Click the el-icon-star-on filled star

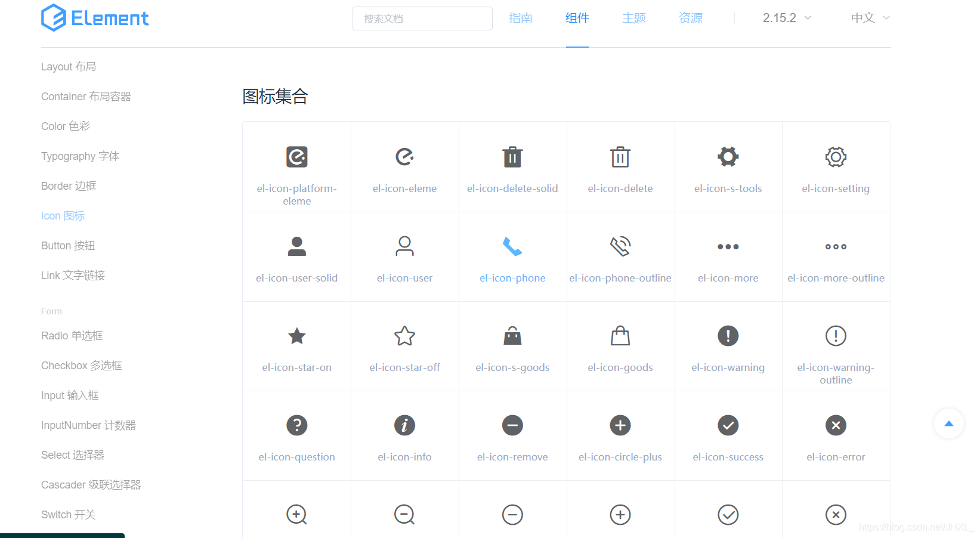tap(297, 336)
